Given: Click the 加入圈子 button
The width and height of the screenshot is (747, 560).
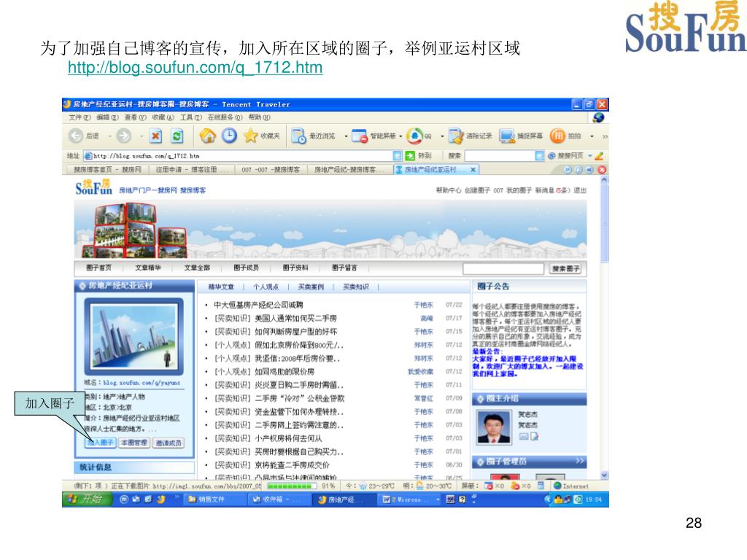Looking at the screenshot, I should (100, 443).
